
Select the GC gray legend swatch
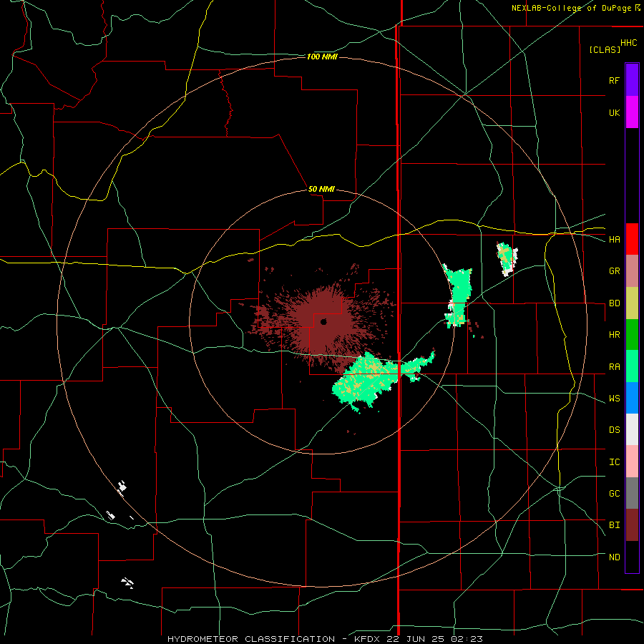(x=632, y=493)
